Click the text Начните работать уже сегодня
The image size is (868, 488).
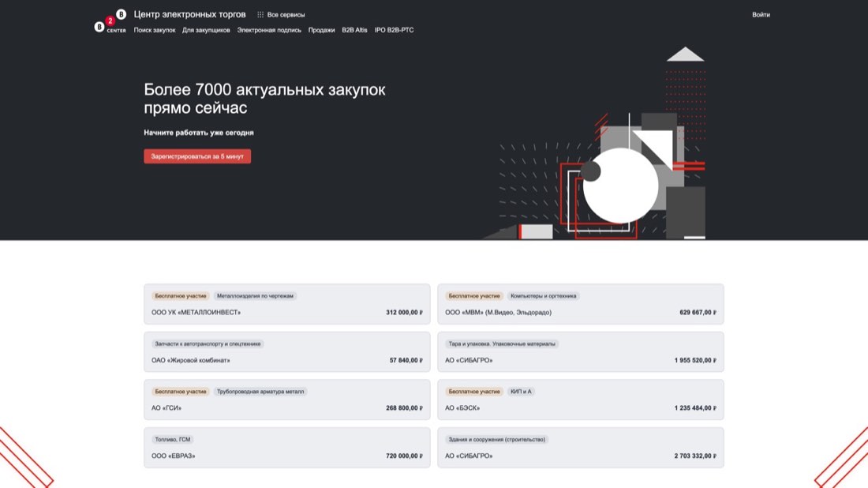click(x=199, y=133)
